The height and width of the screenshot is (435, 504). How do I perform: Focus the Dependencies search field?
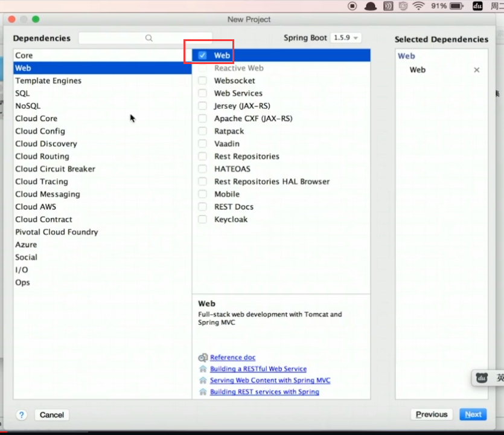[145, 38]
